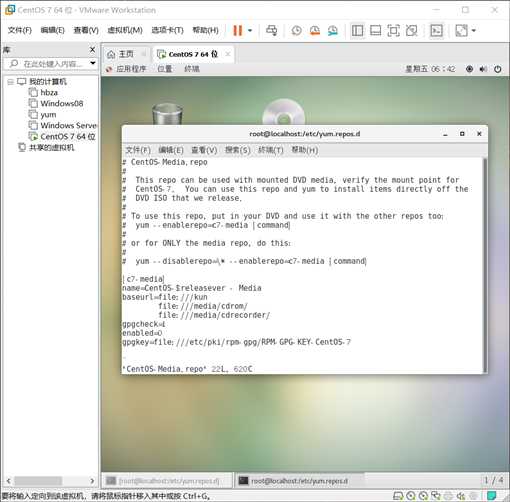Open the GNOME 位置 menu
Screen dimensions: 510x502
pyautogui.click(x=165, y=69)
